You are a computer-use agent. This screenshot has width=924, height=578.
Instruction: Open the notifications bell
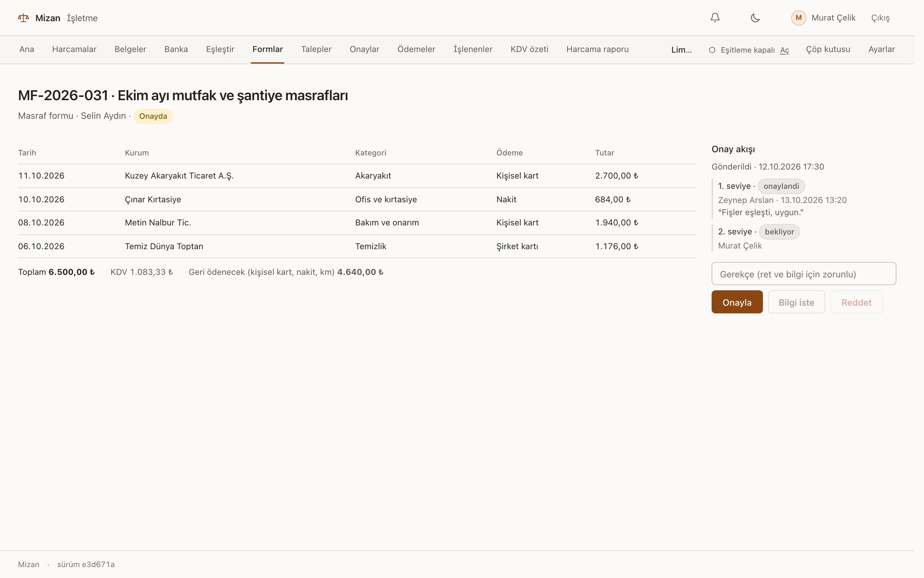pos(715,18)
